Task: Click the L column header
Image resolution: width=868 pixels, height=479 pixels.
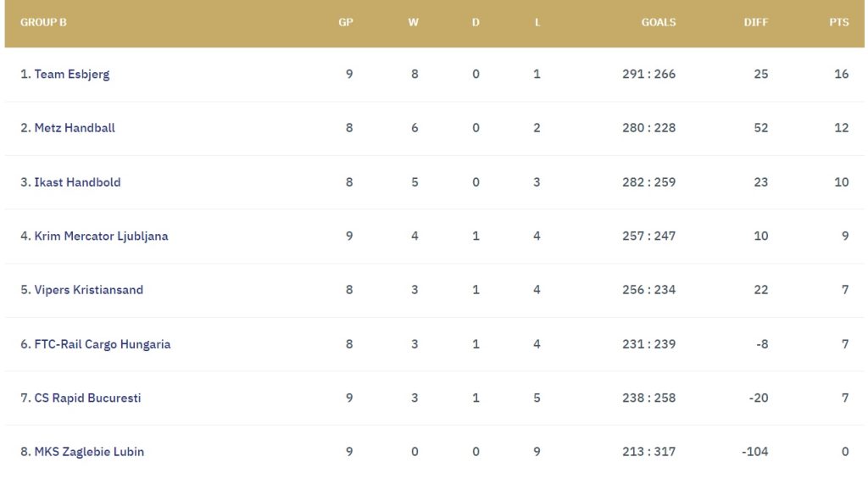Action: [537, 23]
